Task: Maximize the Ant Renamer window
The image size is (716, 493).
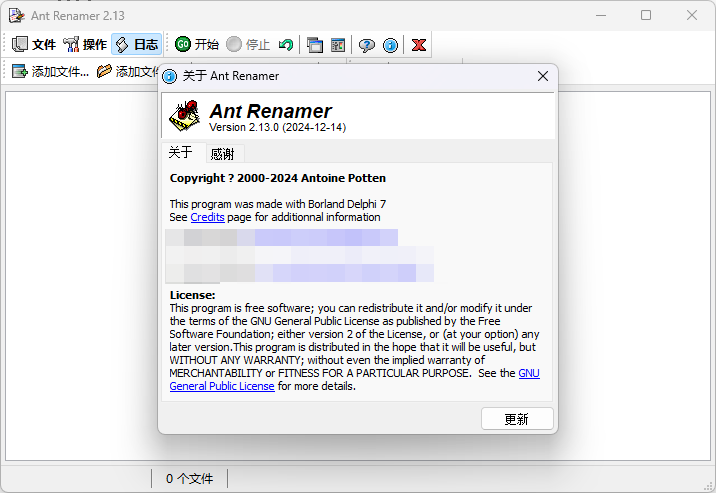Action: pyautogui.click(x=646, y=16)
